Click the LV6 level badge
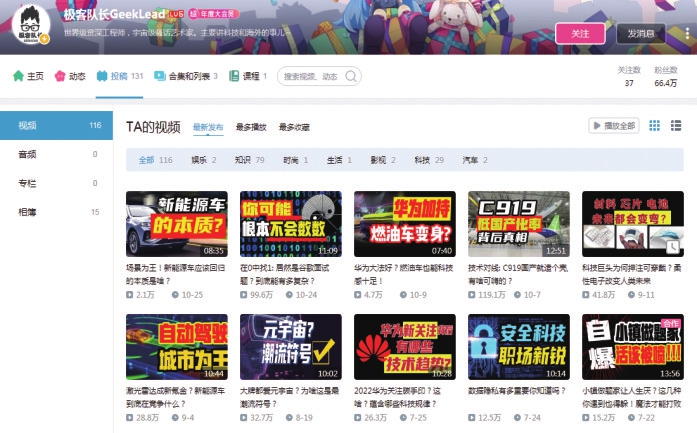697x433 pixels. click(x=176, y=14)
